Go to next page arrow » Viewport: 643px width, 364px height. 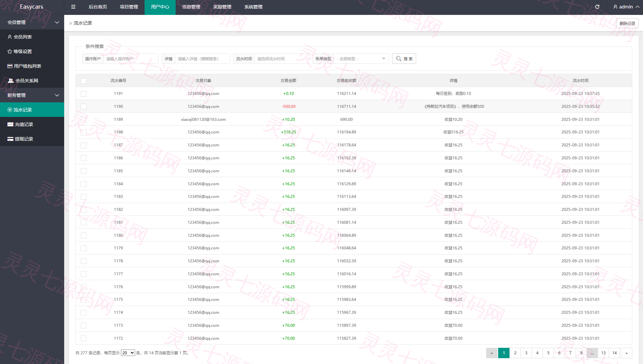tap(626, 353)
